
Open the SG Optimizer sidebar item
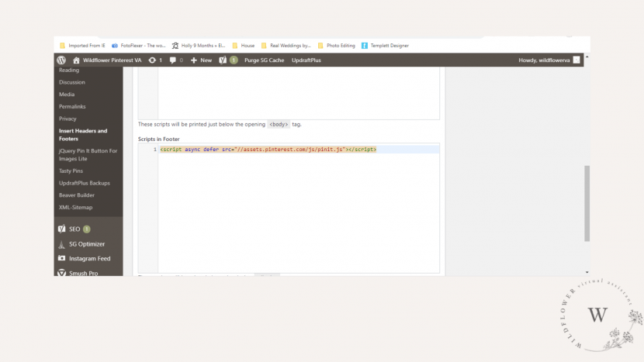[87, 244]
